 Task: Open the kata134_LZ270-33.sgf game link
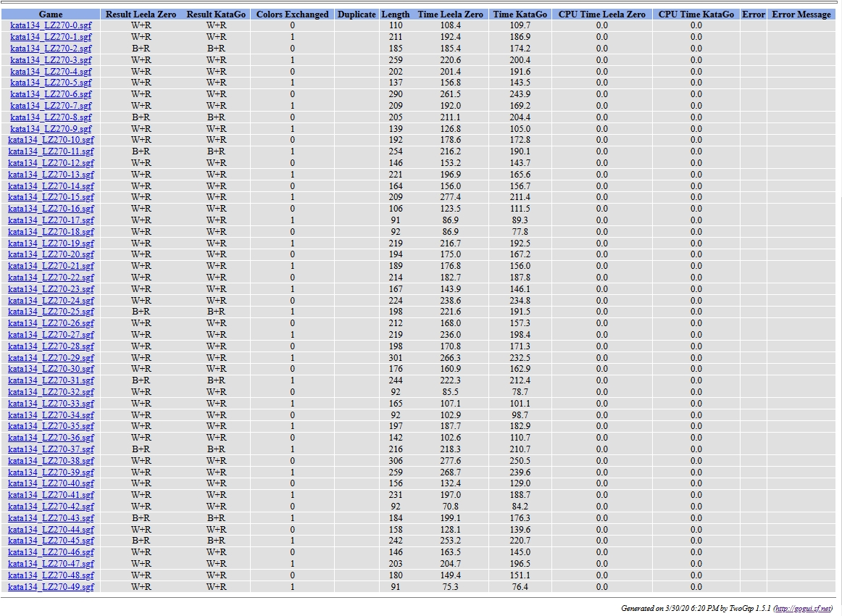(51, 404)
